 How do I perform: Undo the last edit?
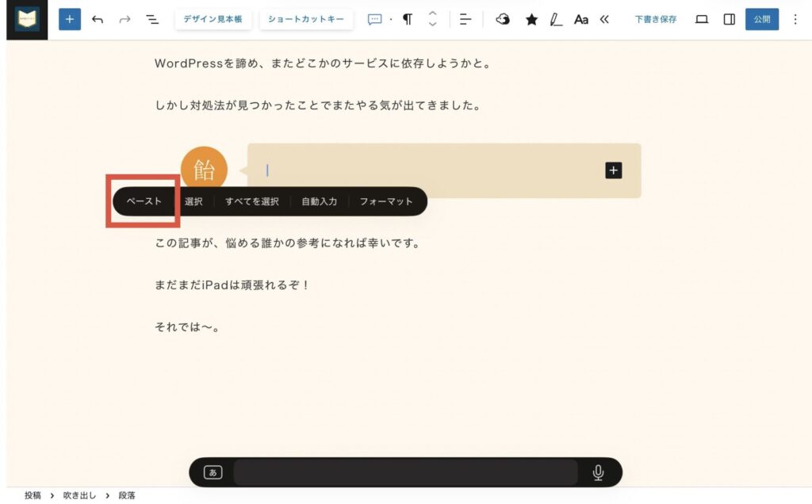pyautogui.click(x=98, y=19)
